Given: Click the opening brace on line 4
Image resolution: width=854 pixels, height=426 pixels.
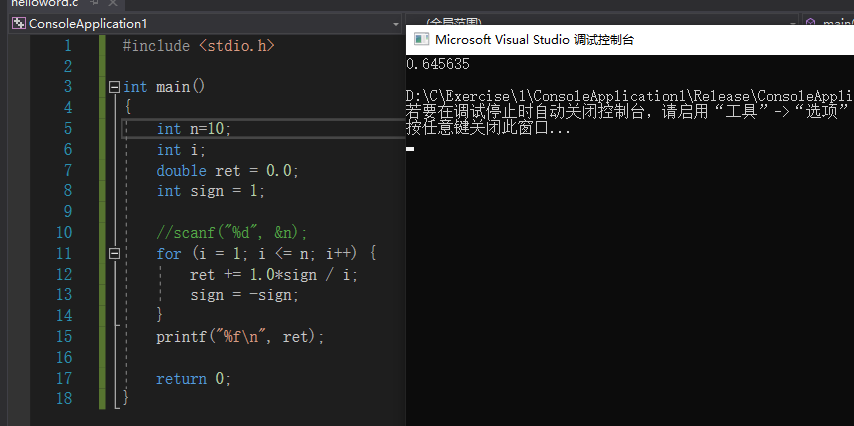Looking at the screenshot, I should pyautogui.click(x=127, y=107).
